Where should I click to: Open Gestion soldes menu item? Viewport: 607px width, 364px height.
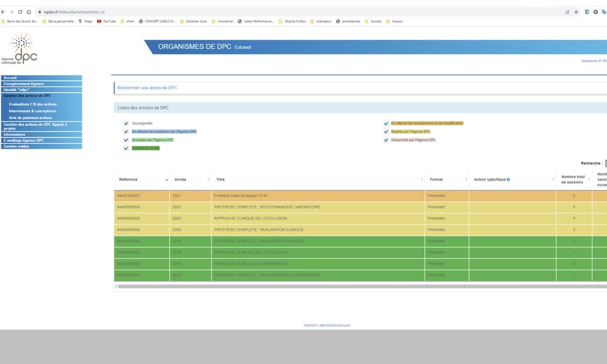click(x=41, y=146)
